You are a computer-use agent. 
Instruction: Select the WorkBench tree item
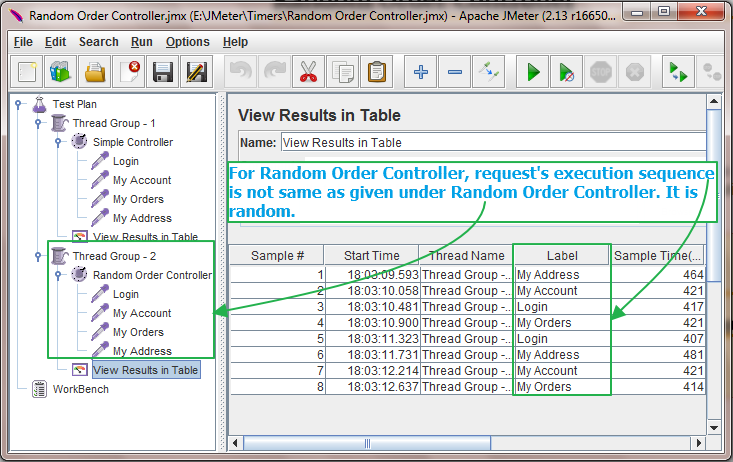coord(80,390)
